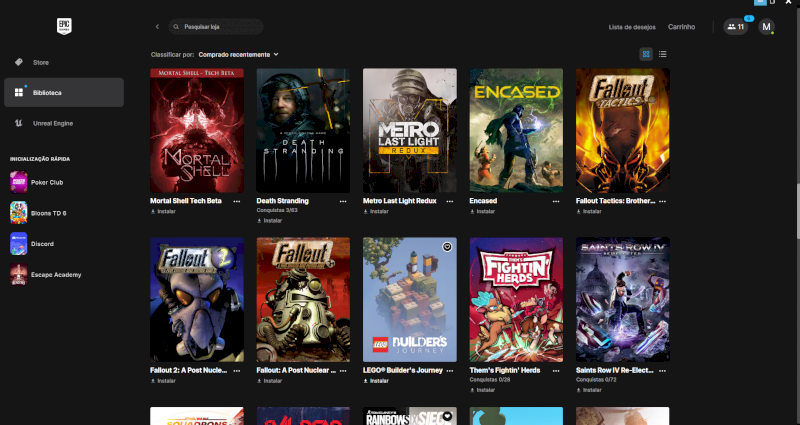Open options menu for Encased
Viewport: 800px width, 425px height.
click(556, 201)
